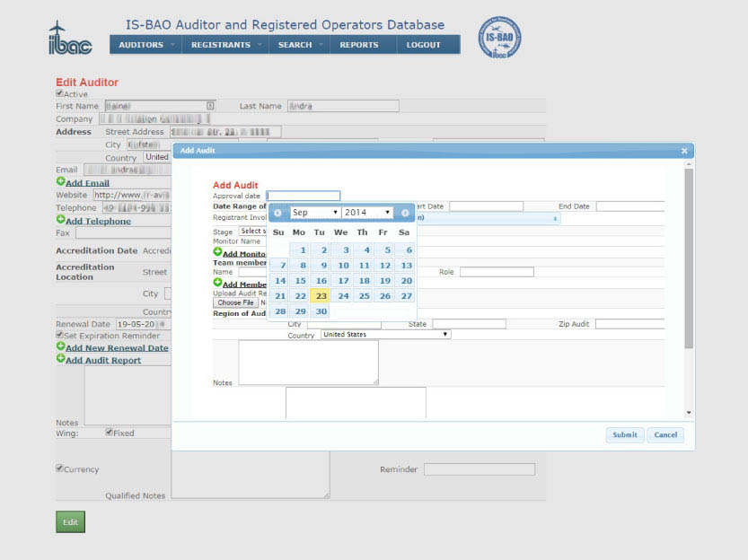Image resolution: width=748 pixels, height=560 pixels.
Task: Click the Reminder input field
Action: point(480,469)
